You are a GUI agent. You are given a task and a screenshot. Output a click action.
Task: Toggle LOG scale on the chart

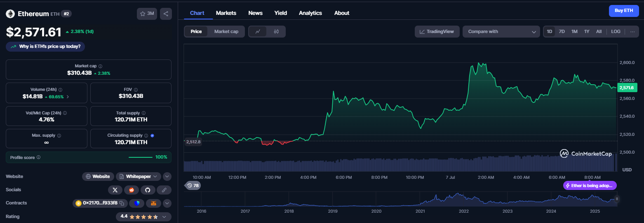click(616, 31)
